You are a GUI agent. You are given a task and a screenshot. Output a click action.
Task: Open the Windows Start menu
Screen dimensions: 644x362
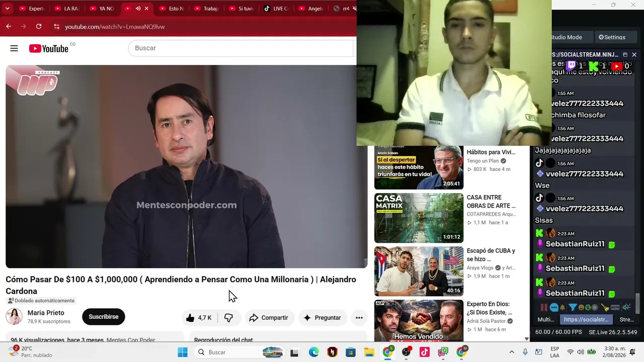183,352
